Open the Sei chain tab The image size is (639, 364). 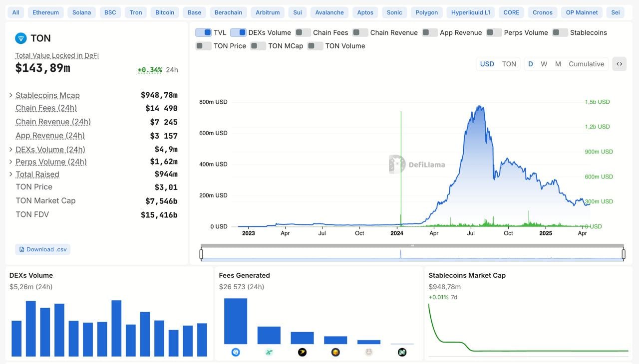(616, 12)
